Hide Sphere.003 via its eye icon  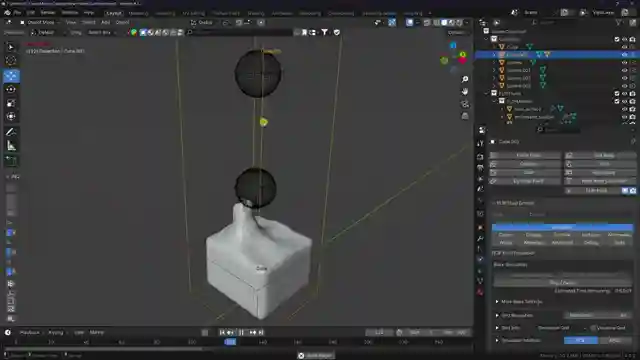(624, 86)
